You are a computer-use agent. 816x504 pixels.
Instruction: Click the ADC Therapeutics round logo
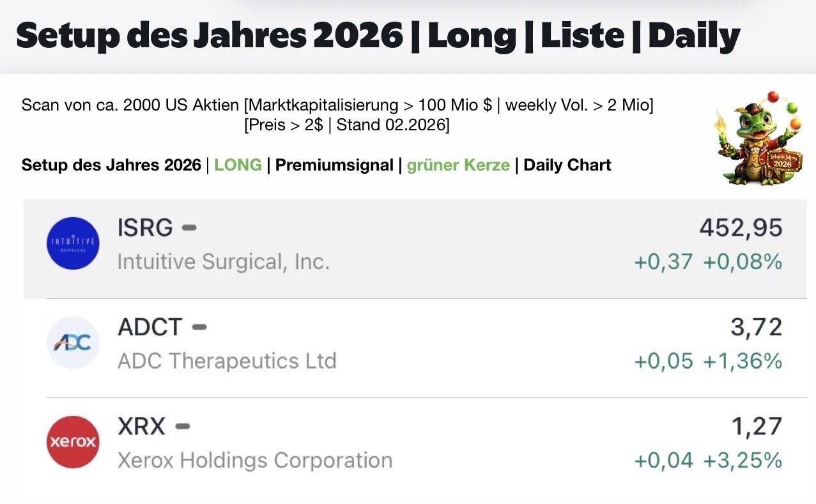coord(73,342)
